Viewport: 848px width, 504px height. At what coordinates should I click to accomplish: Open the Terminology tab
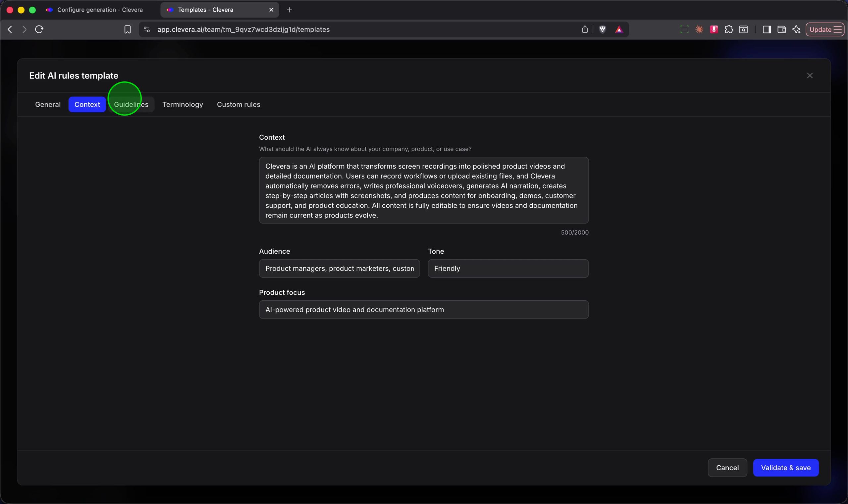pos(183,104)
